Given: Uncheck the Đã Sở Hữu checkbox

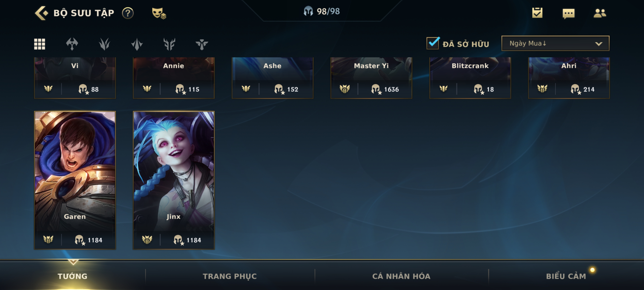Looking at the screenshot, I should point(433,43).
